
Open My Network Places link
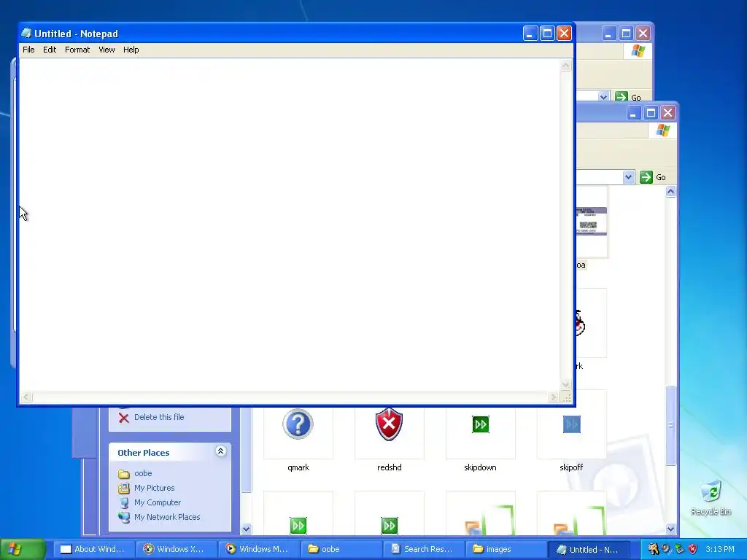(167, 517)
